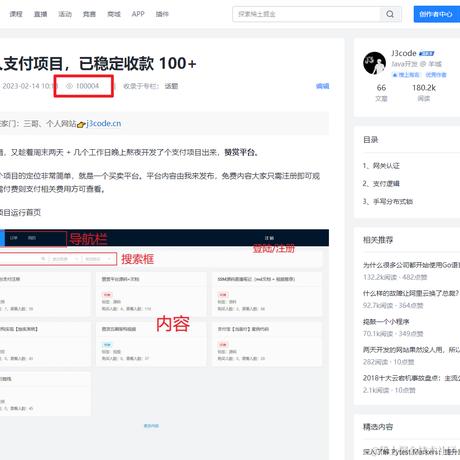Click the 目录 sidebar heading
This screenshot has width=460, height=460.
pyautogui.click(x=371, y=140)
